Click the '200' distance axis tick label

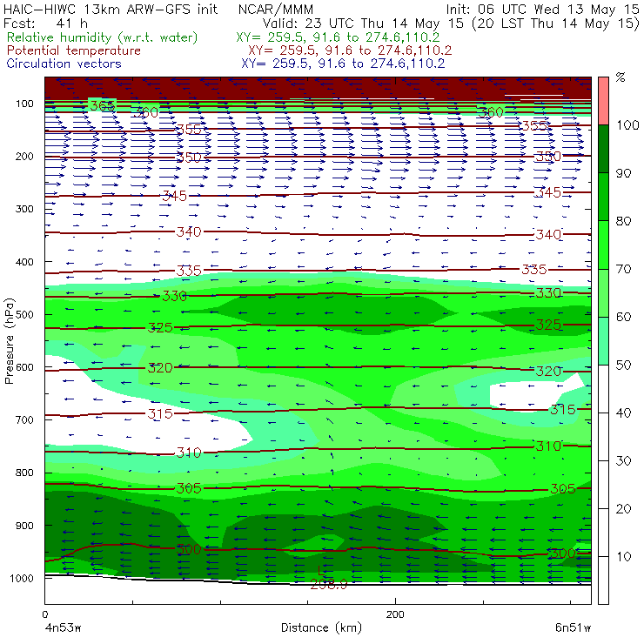(x=395, y=614)
